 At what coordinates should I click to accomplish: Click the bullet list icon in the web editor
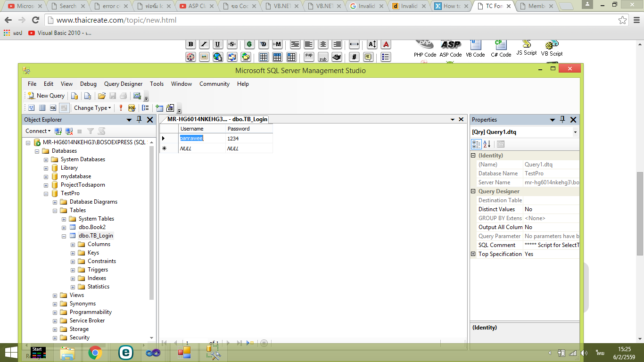pos(386,57)
